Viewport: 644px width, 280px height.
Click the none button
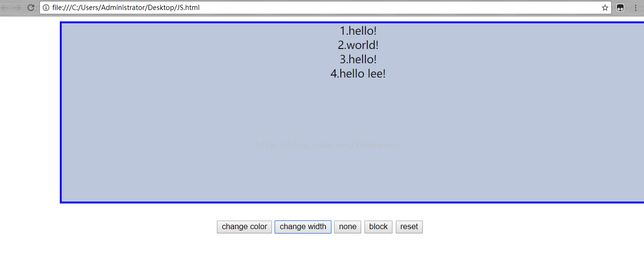click(x=348, y=227)
